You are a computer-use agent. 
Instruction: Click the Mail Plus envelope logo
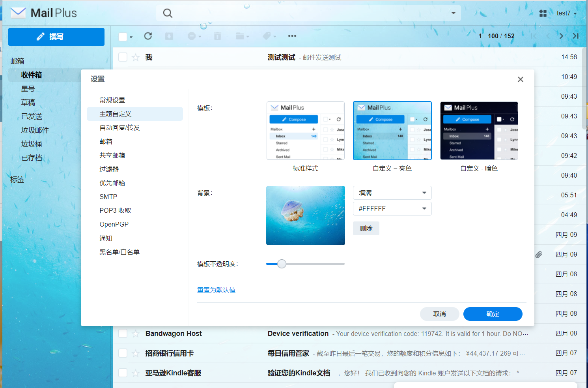coord(18,13)
